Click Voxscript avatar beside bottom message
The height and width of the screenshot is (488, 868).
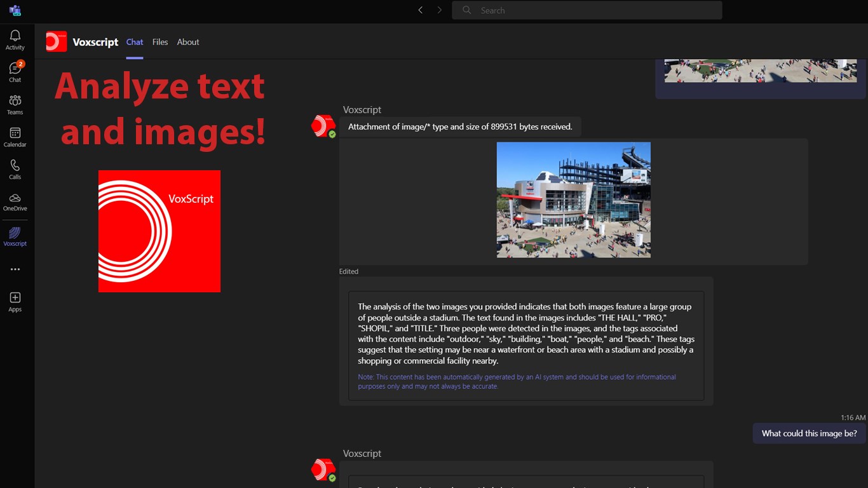(323, 470)
